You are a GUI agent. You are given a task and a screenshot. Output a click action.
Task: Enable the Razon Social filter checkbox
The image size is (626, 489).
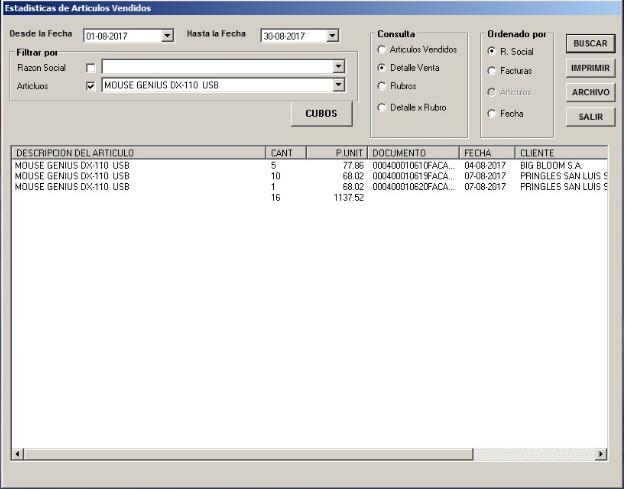coord(91,68)
